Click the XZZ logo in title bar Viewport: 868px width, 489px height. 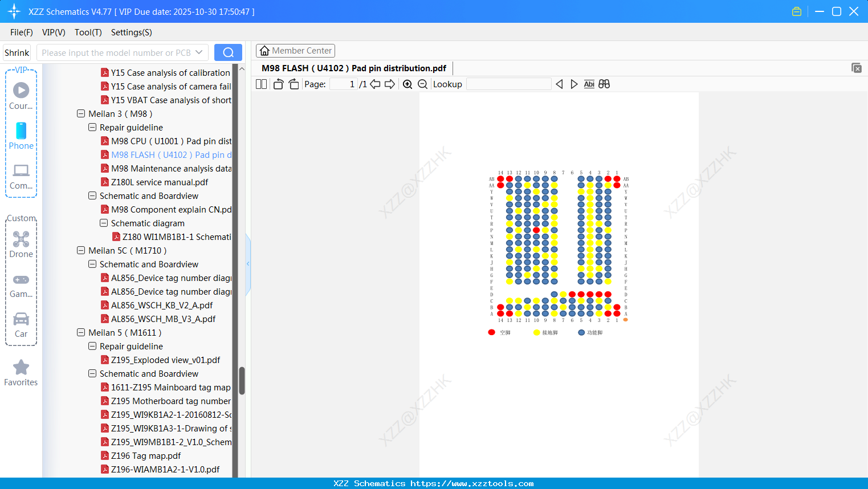coord(14,11)
